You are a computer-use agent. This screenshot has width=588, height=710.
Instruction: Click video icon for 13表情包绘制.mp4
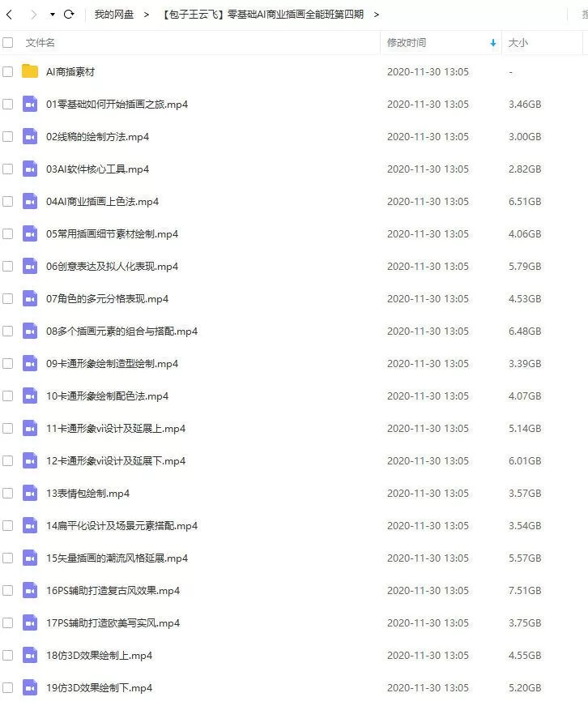coord(30,493)
